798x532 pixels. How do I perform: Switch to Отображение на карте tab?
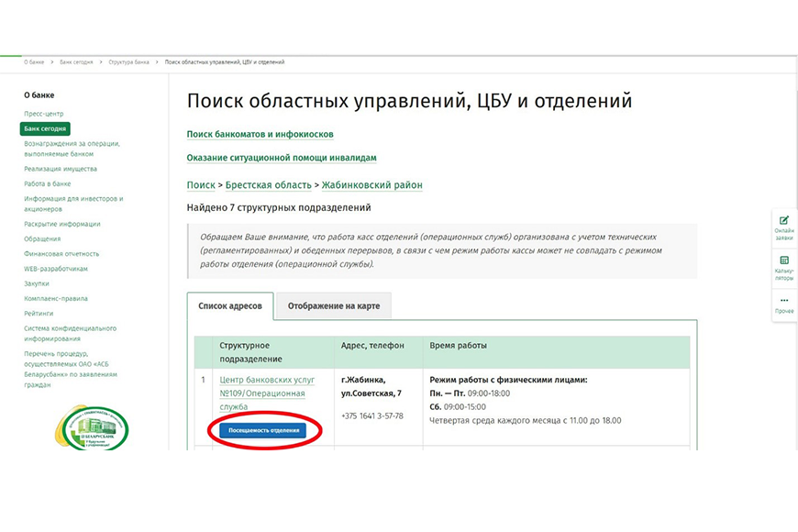(334, 306)
